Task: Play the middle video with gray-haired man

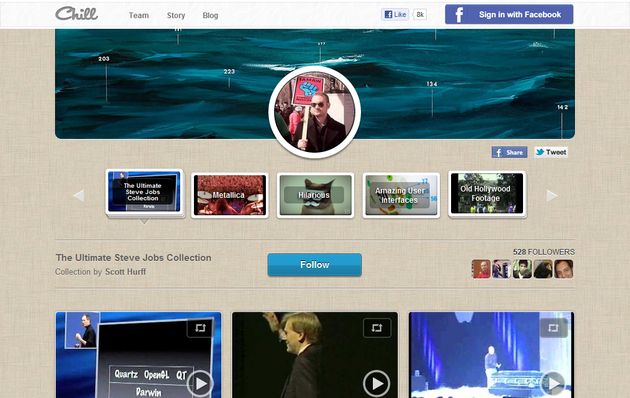Action: click(x=376, y=384)
